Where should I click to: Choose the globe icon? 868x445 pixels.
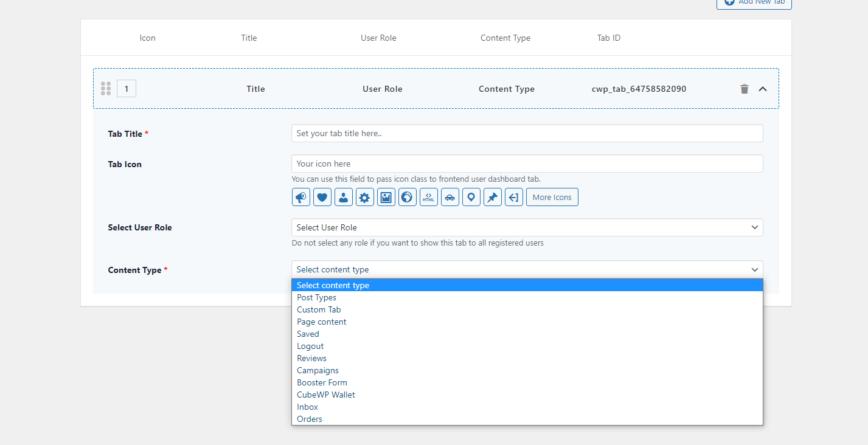[408, 197]
